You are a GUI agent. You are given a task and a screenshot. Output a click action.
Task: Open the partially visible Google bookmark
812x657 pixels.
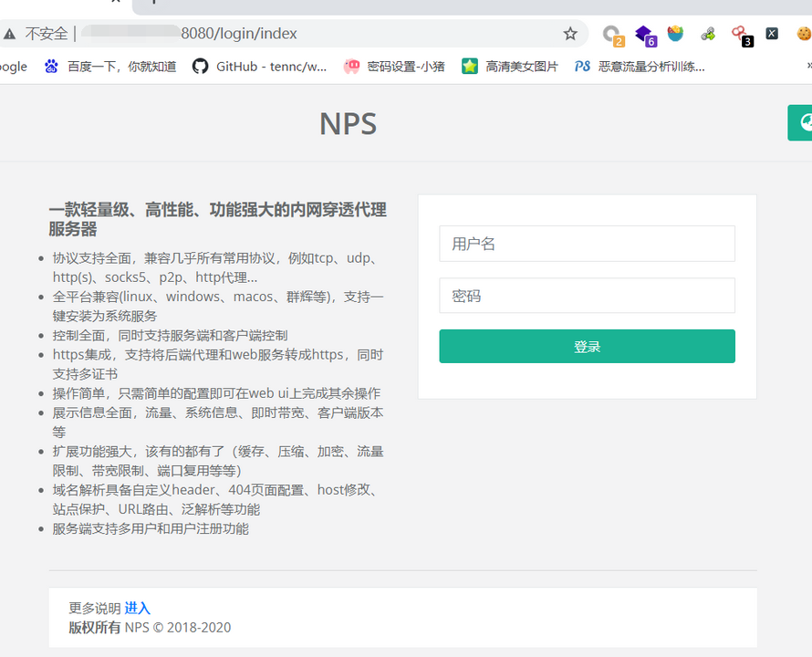(x=14, y=67)
